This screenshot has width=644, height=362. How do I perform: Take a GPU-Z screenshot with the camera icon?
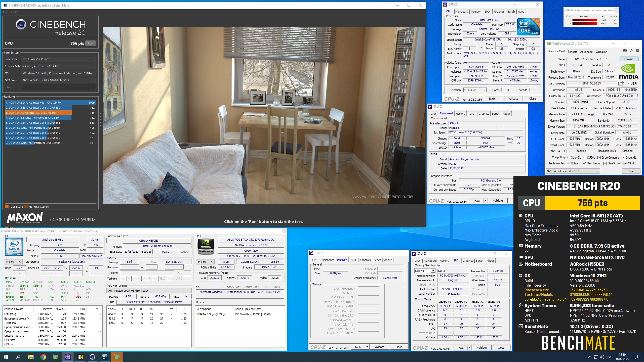(x=624, y=51)
